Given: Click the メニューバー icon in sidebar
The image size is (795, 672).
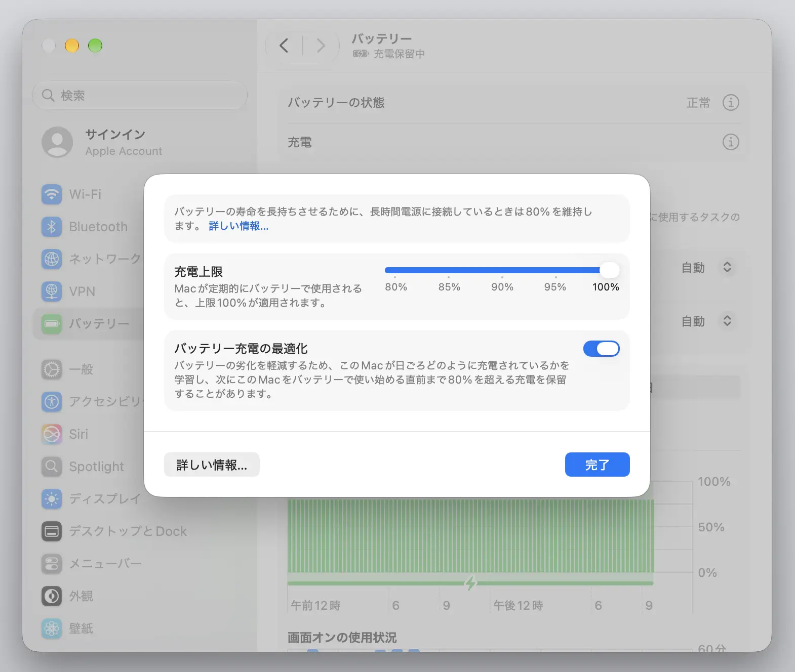Looking at the screenshot, I should click(x=52, y=564).
